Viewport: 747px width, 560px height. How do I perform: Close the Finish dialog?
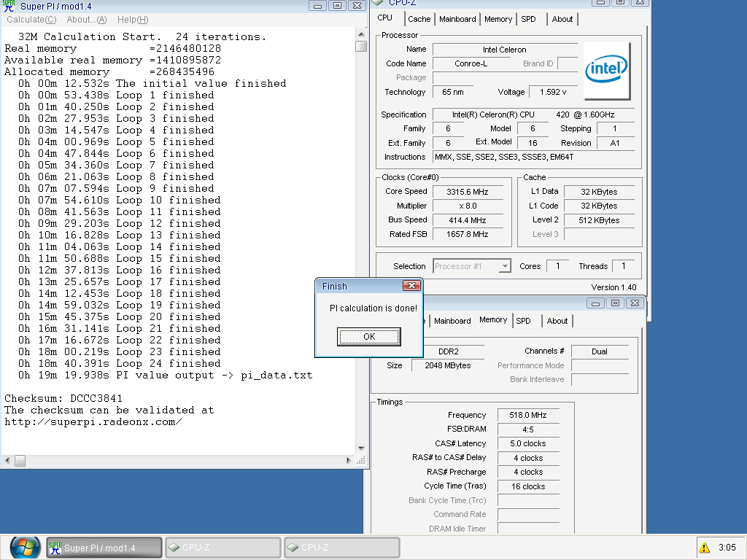click(411, 286)
